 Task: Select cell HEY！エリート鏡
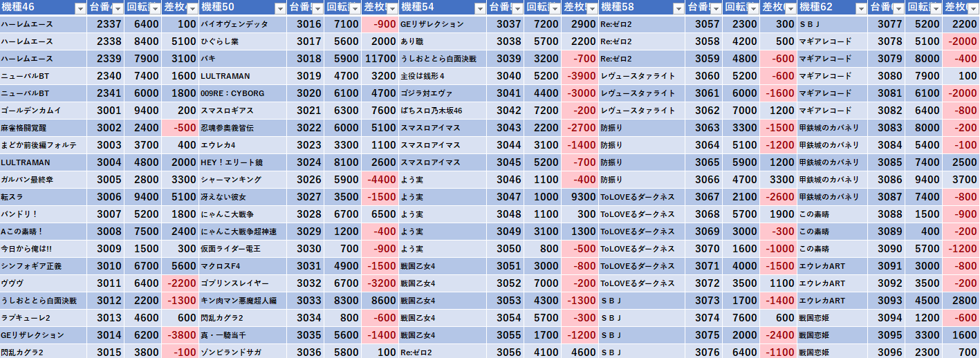tap(243, 162)
